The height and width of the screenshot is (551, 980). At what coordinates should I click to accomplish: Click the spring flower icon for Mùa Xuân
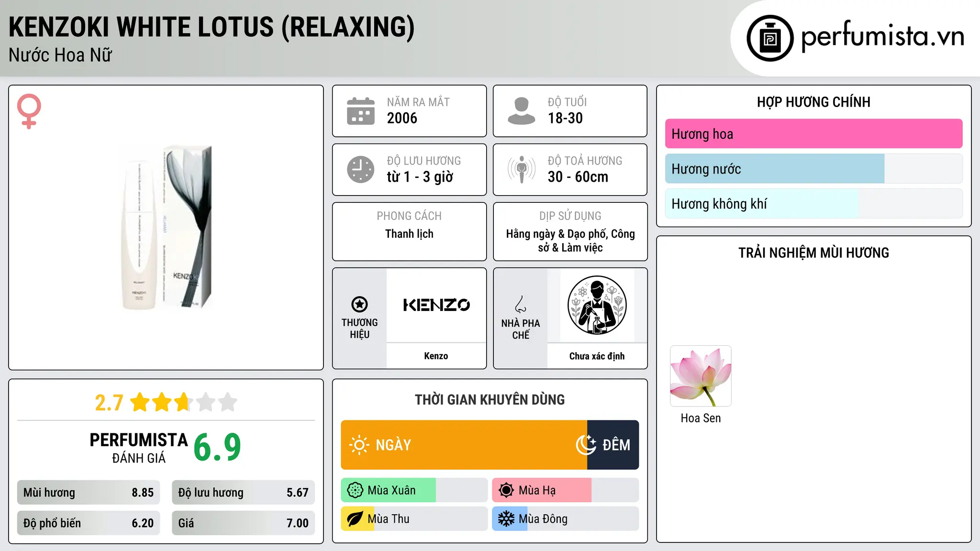355,490
